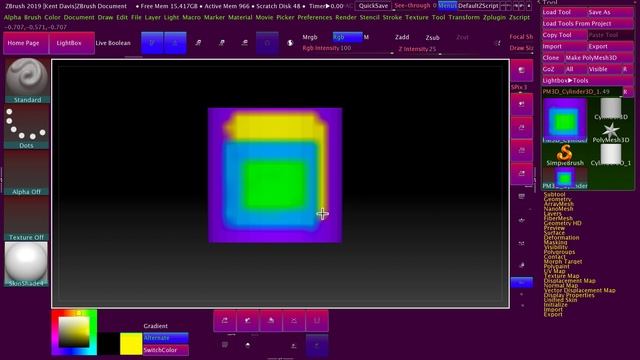Open the Texture Off selector
Screen dimensions: 640x360
pos(27,219)
